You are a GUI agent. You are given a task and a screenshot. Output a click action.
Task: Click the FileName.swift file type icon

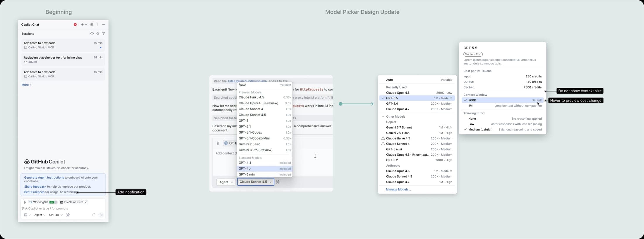[61, 202]
